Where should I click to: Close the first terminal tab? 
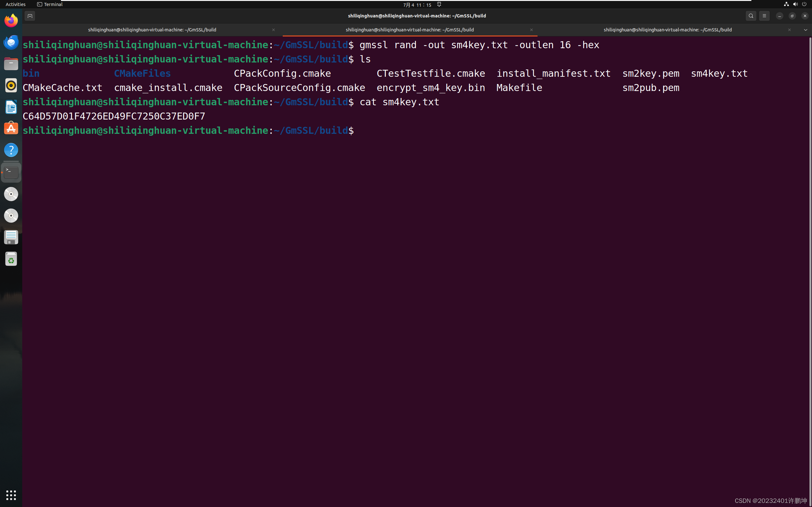click(x=274, y=30)
